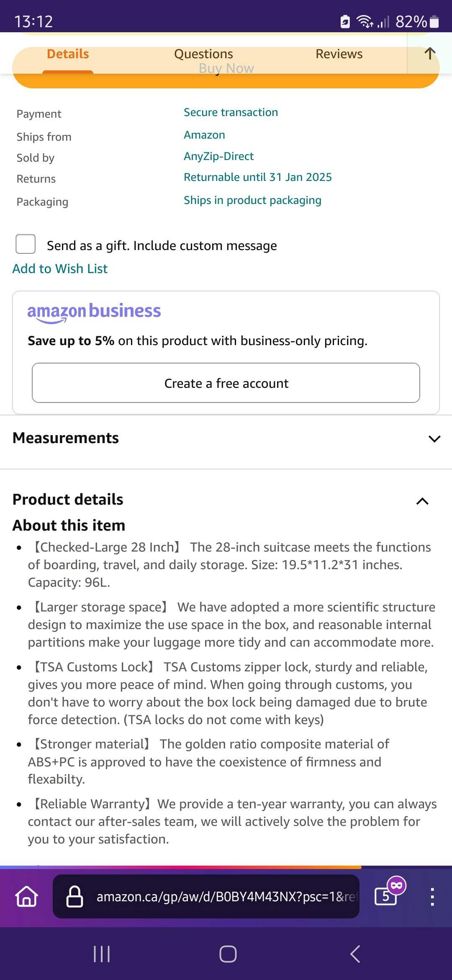Tap the lock icon in address bar
The height and width of the screenshot is (980, 452).
pyautogui.click(x=74, y=896)
